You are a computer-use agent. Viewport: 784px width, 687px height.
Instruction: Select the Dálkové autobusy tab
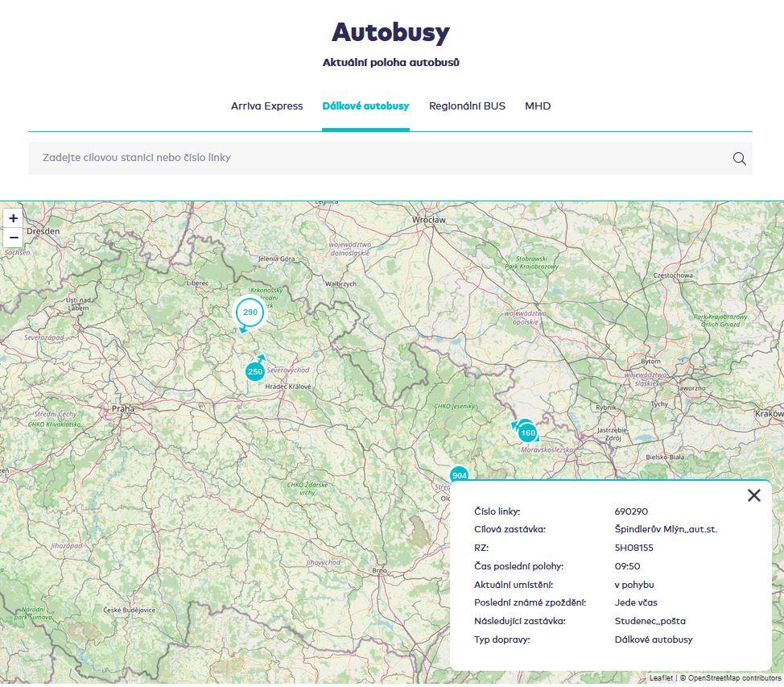pyautogui.click(x=365, y=106)
